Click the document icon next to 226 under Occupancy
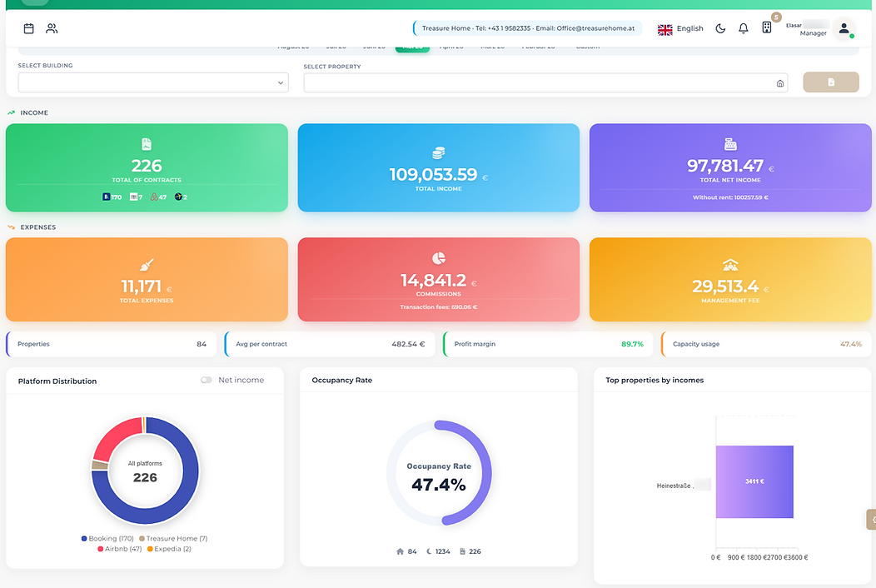 coord(463,551)
